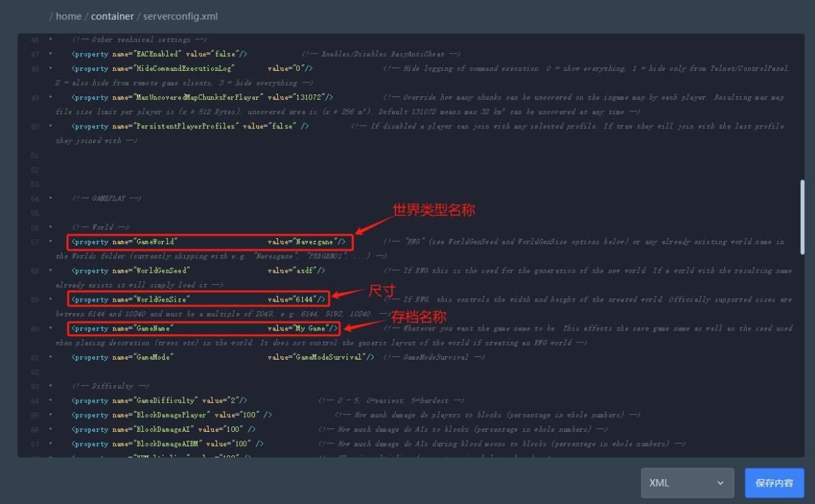Toggle fold arrow on line 48

coord(51,69)
